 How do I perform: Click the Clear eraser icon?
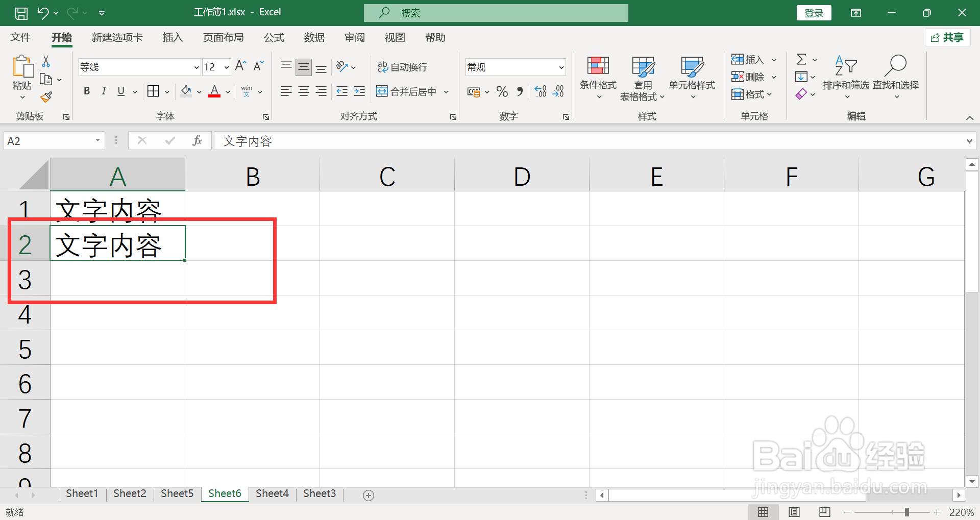pos(801,94)
